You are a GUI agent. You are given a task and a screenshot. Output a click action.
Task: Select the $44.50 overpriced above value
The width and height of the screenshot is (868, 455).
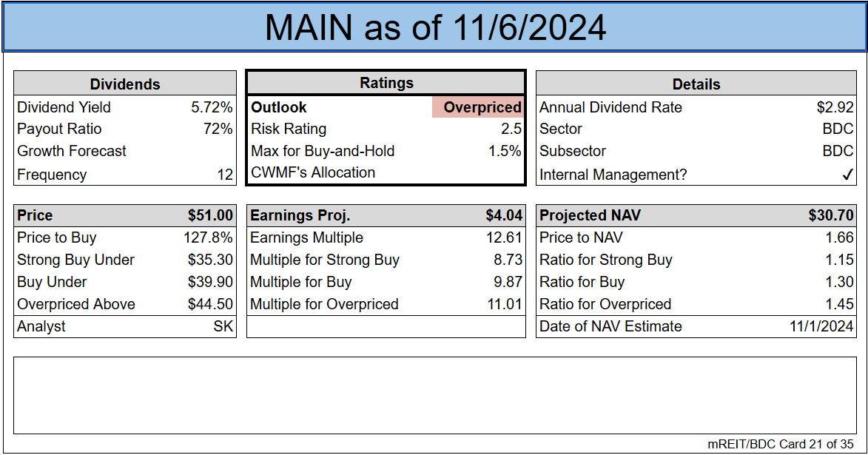click(210, 304)
